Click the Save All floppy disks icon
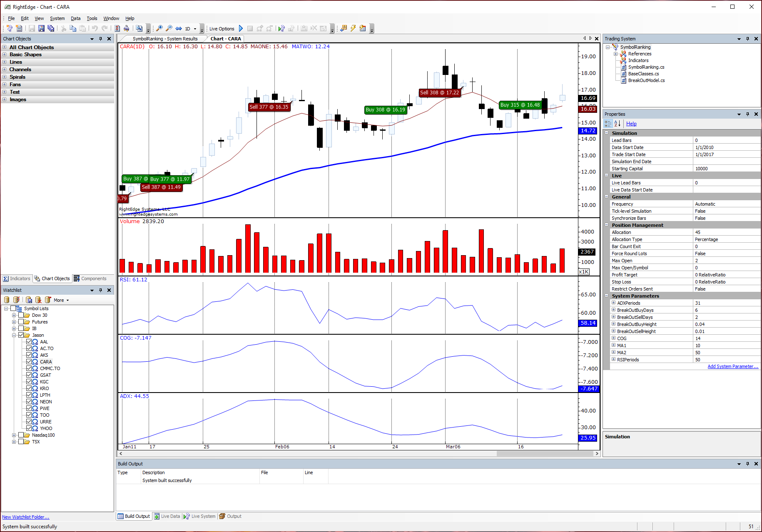This screenshot has width=762, height=532. (51, 28)
